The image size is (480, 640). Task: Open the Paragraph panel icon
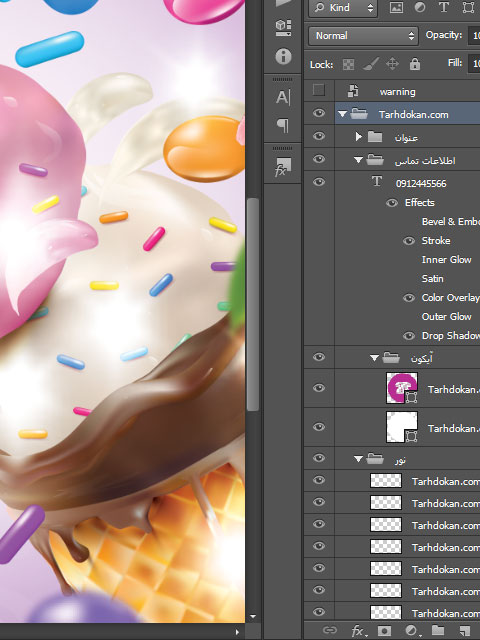pos(283,125)
